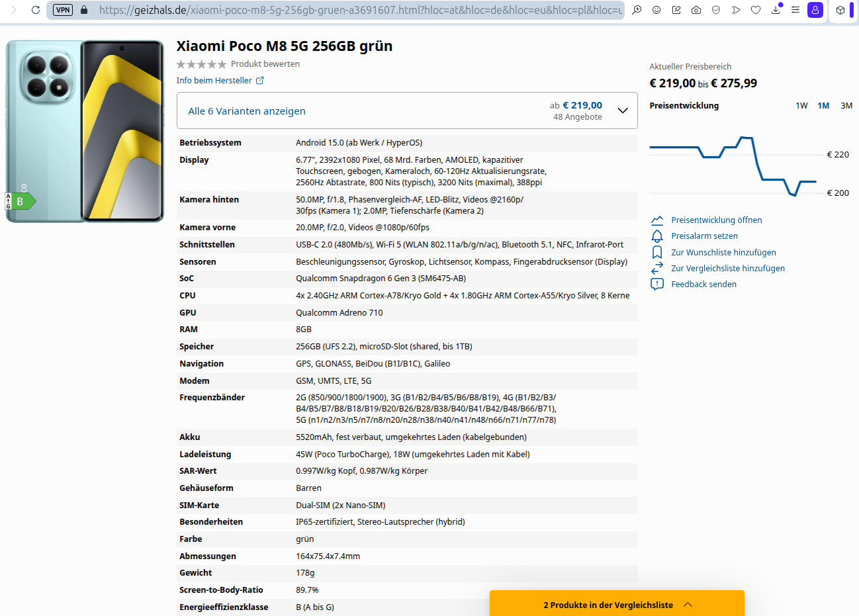Click the '164x75.4x7.4mm' dimensions value
Screen dimensions: 859x616
point(328,556)
